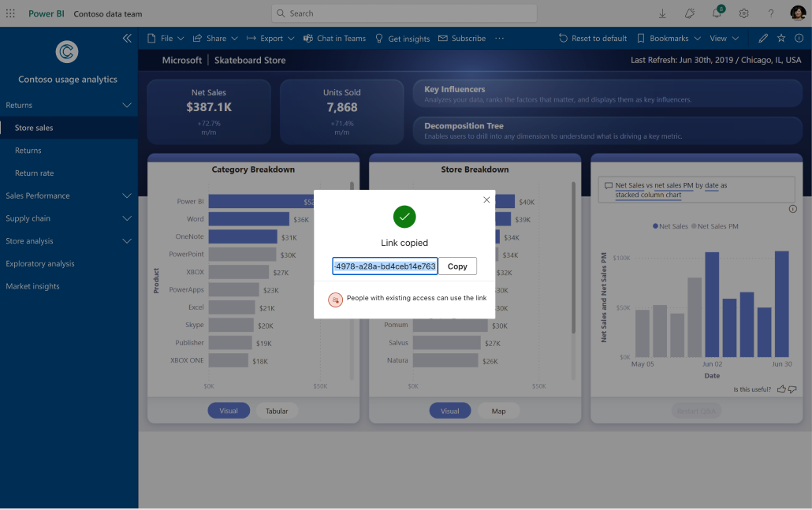
Task: Click the Copy button in the dialog
Action: 456,266
